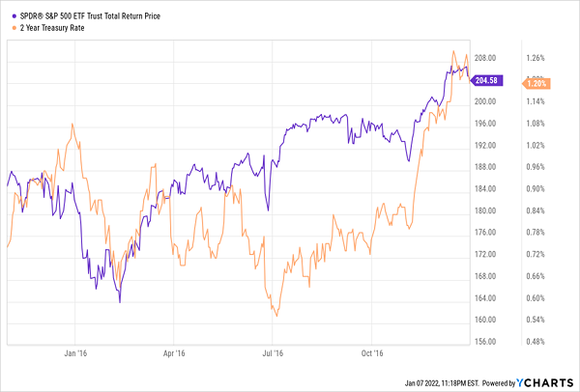Click the Jan '16 axis label

(75, 353)
